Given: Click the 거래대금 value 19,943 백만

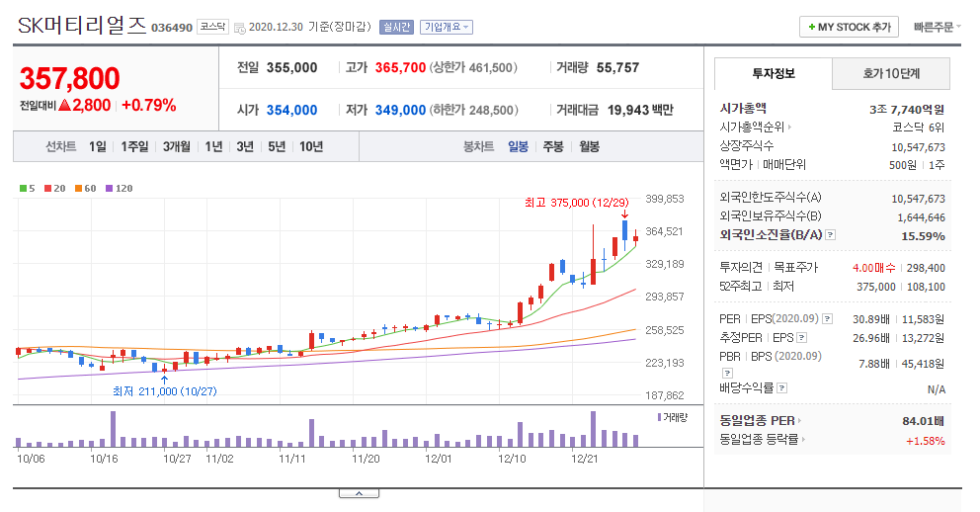Looking at the screenshot, I should 640,110.
